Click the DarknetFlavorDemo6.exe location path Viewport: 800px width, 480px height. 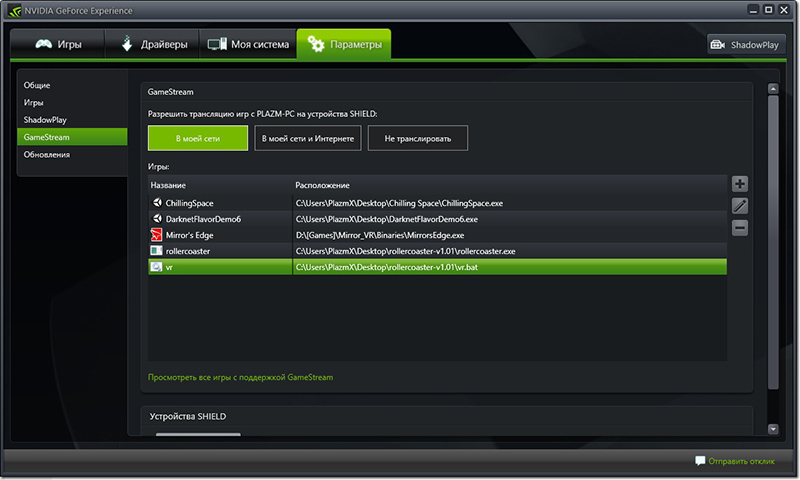click(x=387, y=219)
